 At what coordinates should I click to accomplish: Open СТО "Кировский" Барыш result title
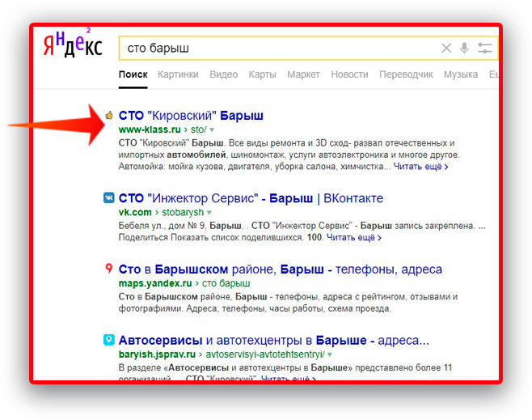point(191,116)
